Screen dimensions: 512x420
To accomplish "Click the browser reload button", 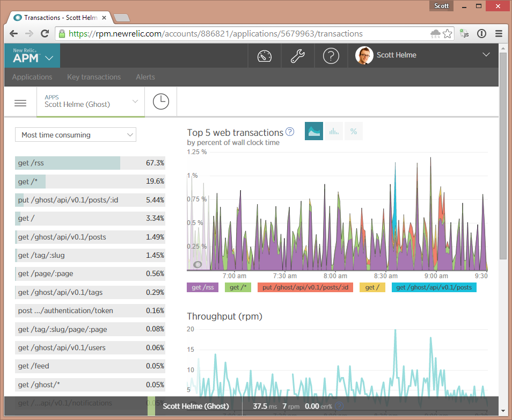I will [x=45, y=33].
